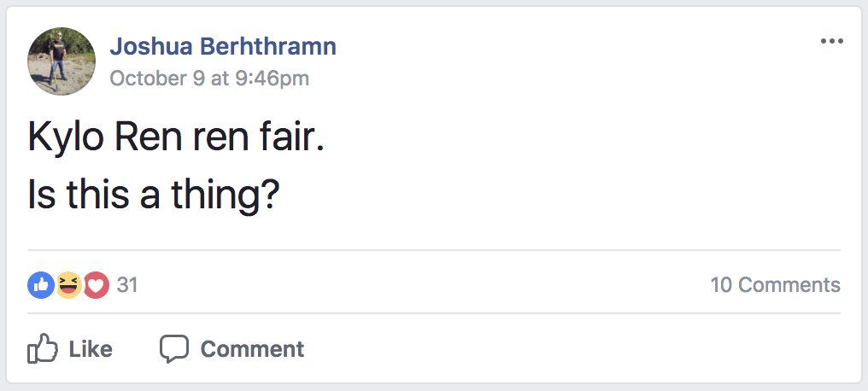This screenshot has width=868, height=391.
Task: Click the "Is this a thing?" text line
Action: 154,195
